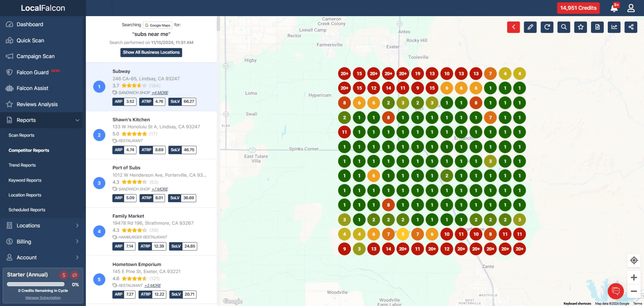Collapse the Reports menu chevron
This screenshot has height=306, width=644.
coord(78,120)
